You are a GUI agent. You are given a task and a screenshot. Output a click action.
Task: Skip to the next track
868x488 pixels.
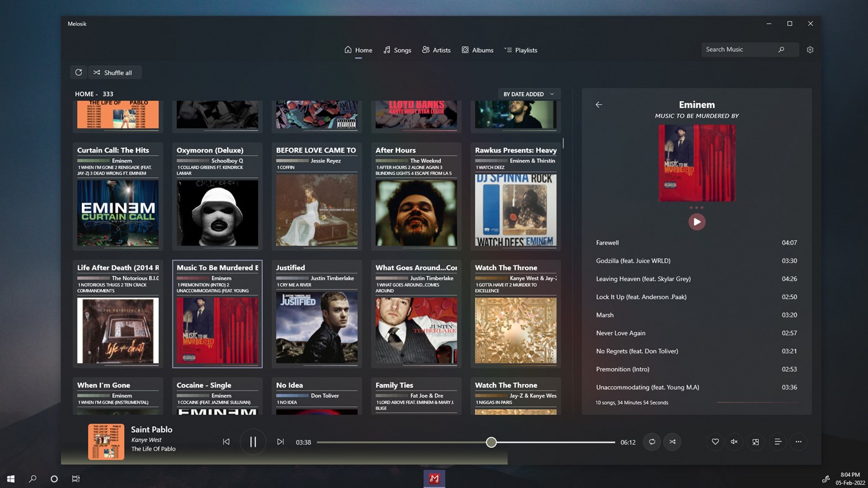point(280,441)
